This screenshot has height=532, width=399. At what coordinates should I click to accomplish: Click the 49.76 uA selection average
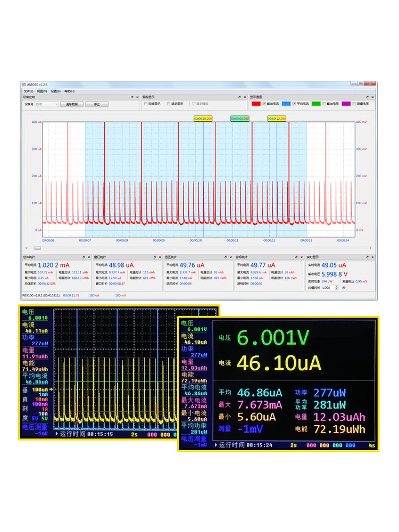coord(192,265)
